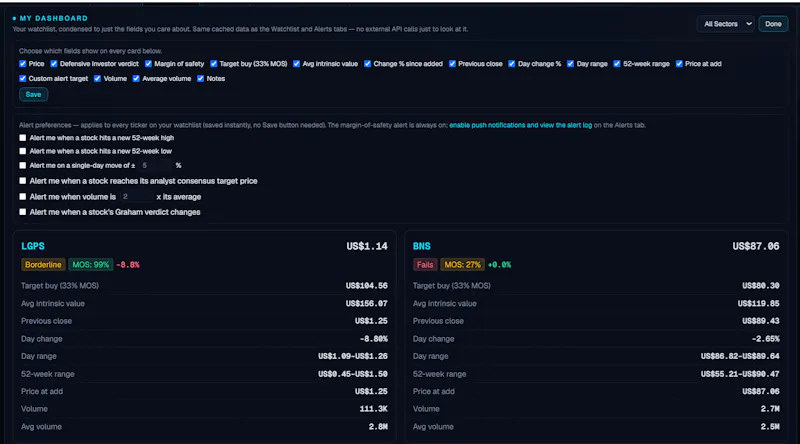Toggle Volume field checkbox
Image resolution: width=800 pixels, height=444 pixels.
tap(97, 79)
